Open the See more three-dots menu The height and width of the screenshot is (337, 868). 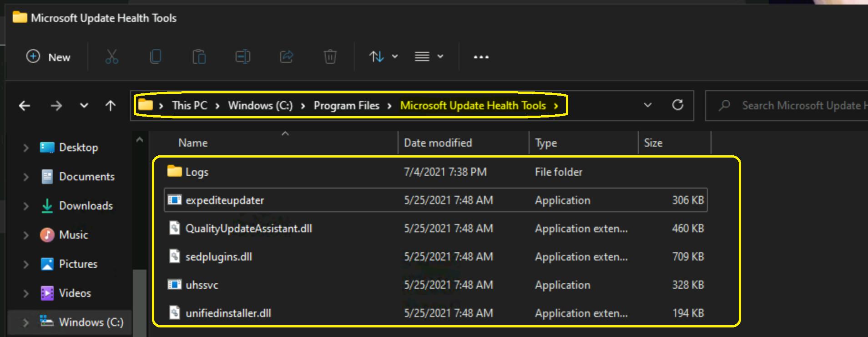pyautogui.click(x=481, y=57)
